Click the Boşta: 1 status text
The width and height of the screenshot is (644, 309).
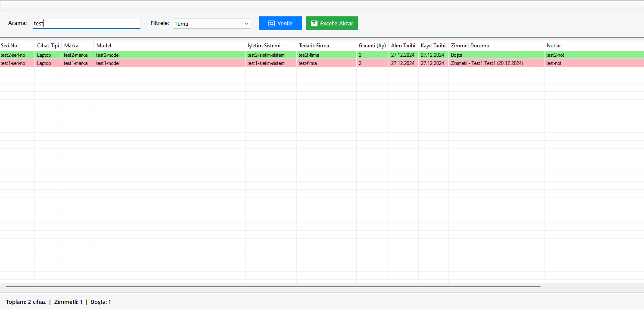click(x=101, y=302)
